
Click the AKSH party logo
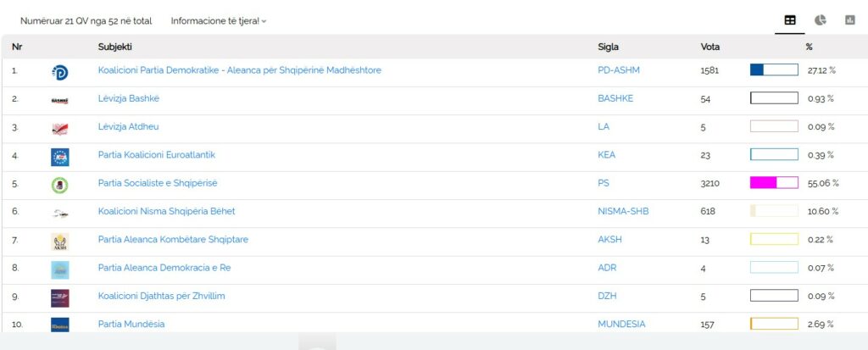pyautogui.click(x=59, y=242)
